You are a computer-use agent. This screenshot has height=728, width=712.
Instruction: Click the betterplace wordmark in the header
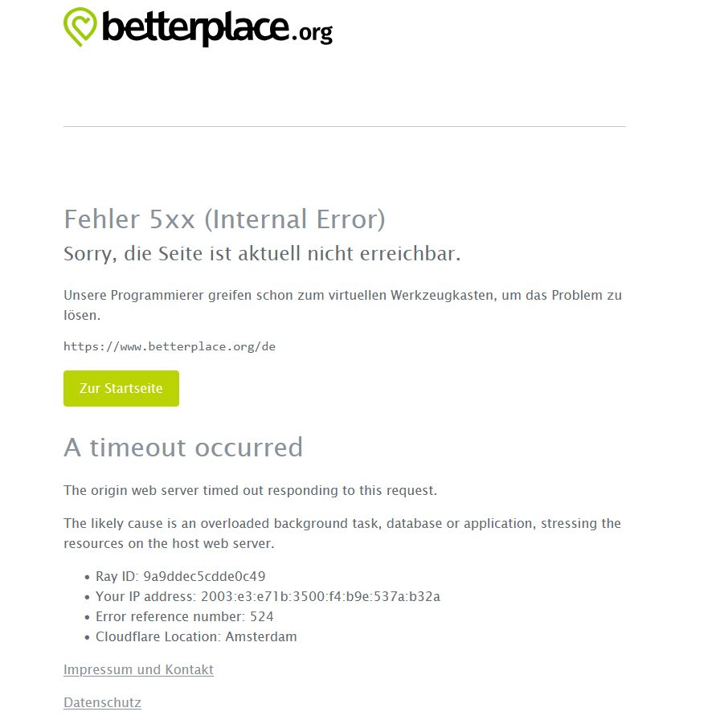click(195, 27)
